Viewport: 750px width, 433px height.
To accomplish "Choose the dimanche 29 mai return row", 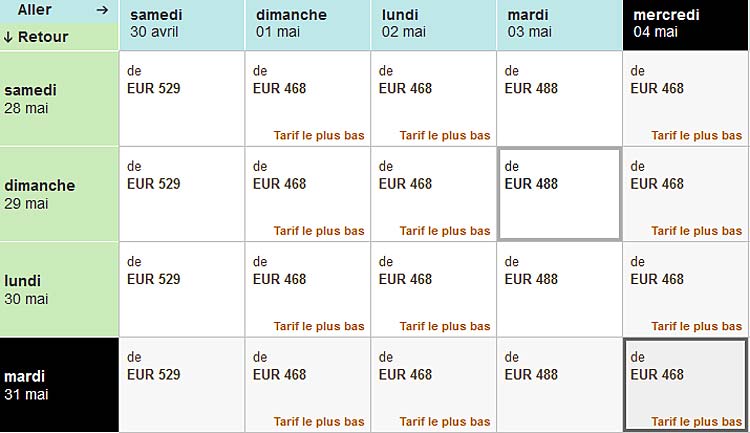I will [x=59, y=194].
